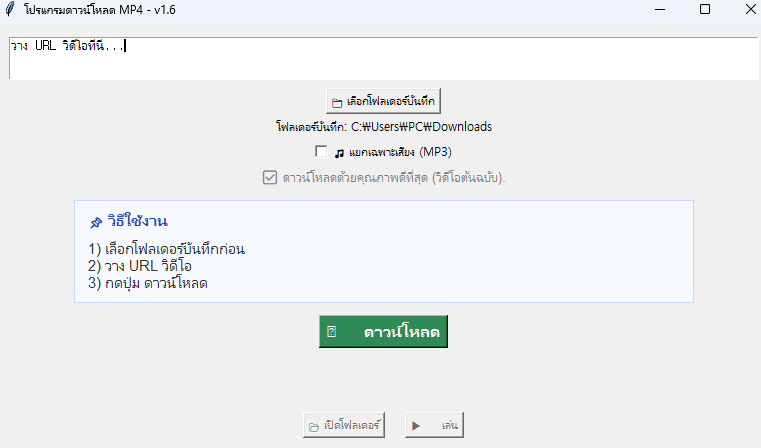
Task: Click the feather app icon in title bar
Action: coord(10,9)
